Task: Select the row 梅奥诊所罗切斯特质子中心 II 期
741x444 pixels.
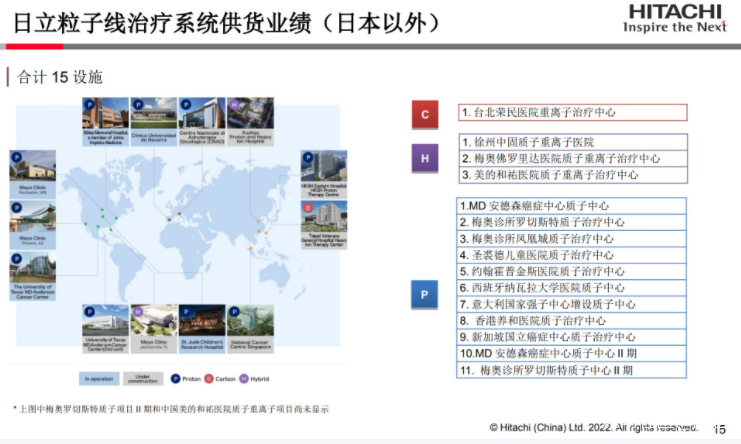Action: coord(571,370)
